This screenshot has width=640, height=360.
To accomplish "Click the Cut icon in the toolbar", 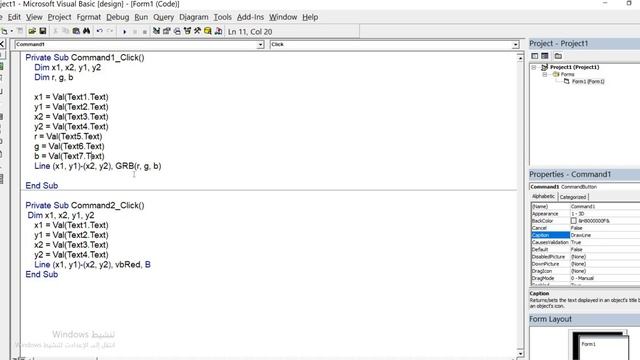I will [x=56, y=31].
